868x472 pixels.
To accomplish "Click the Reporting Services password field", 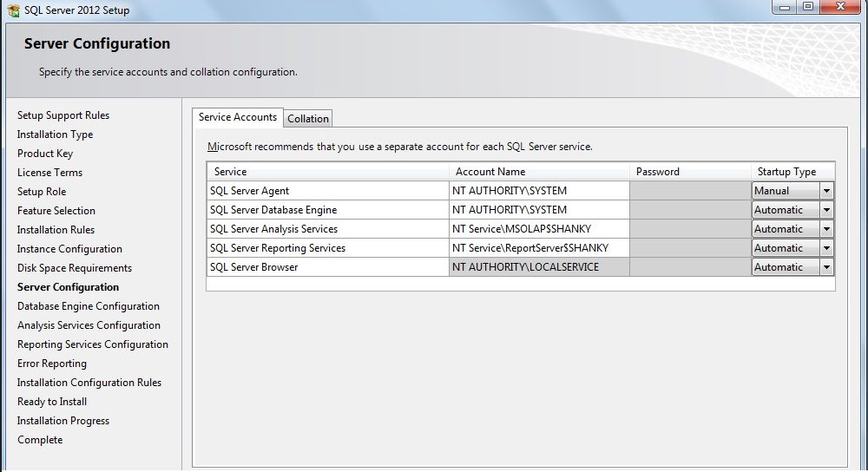I will click(690, 248).
